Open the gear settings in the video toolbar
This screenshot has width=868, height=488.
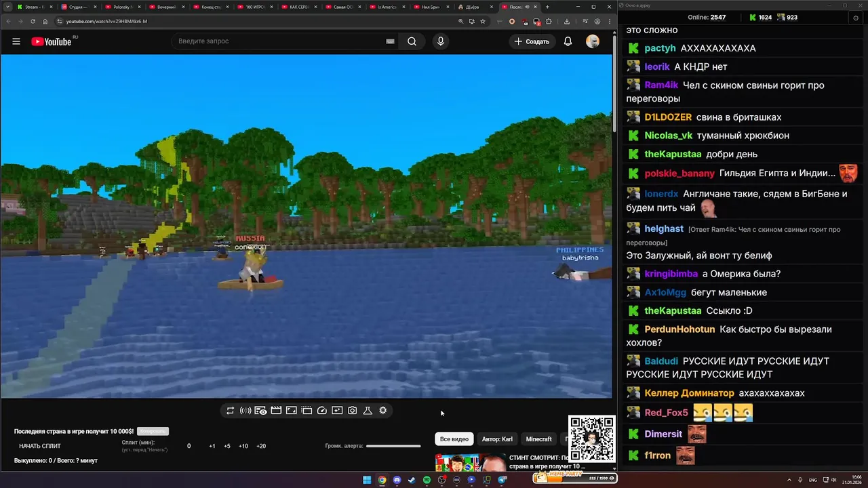[x=383, y=411]
